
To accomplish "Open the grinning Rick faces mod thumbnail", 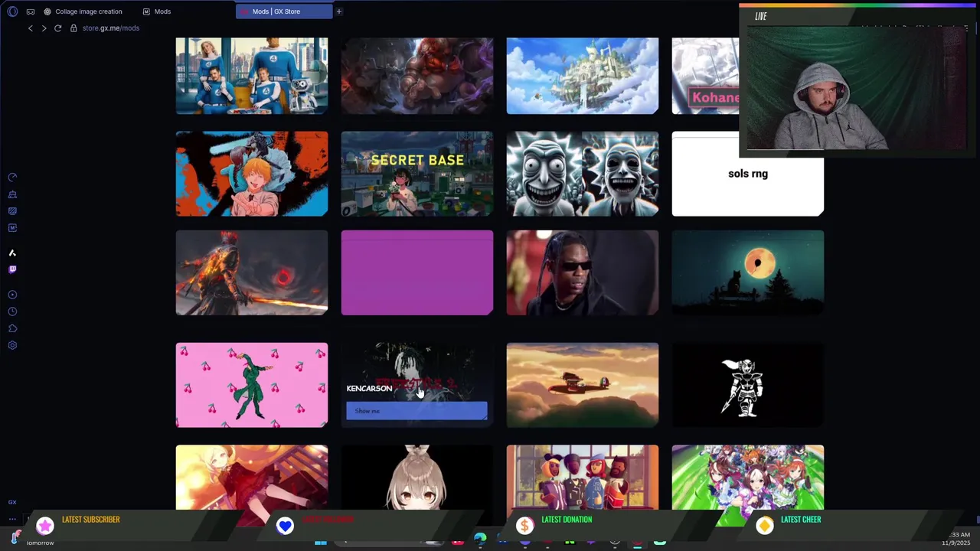I will [583, 174].
